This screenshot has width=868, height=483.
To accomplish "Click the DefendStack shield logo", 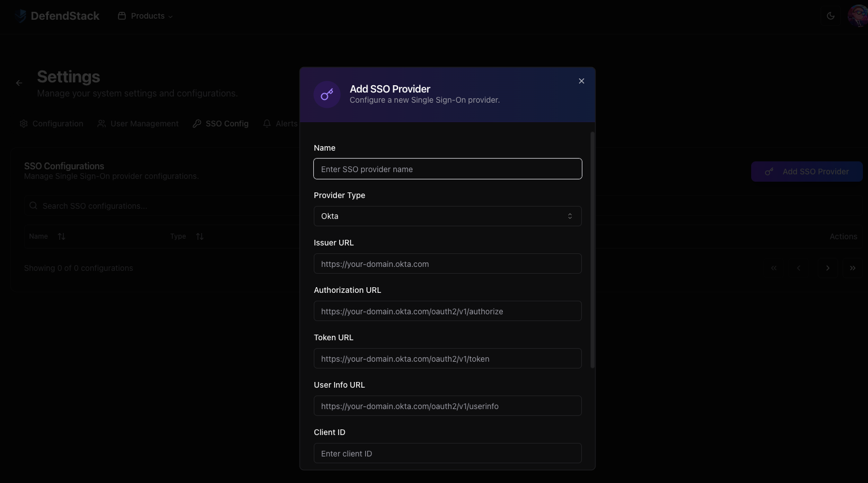I will 20,16.
